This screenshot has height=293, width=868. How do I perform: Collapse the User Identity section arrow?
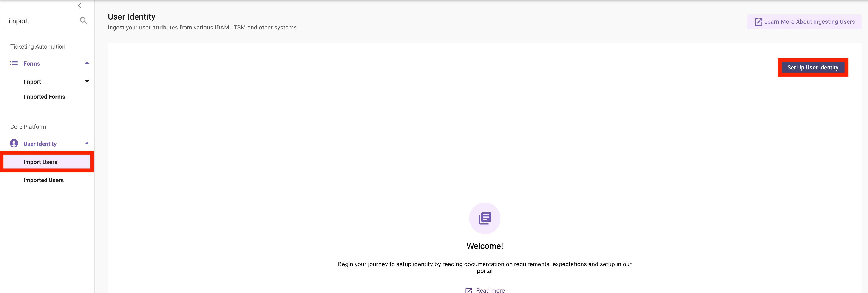(87, 143)
